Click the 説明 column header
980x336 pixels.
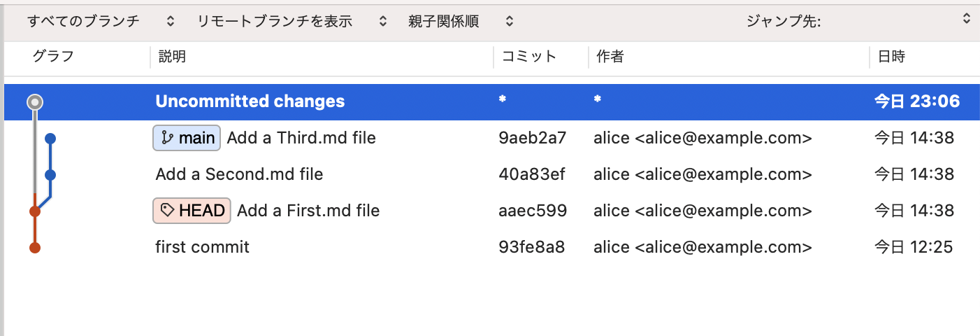click(173, 57)
